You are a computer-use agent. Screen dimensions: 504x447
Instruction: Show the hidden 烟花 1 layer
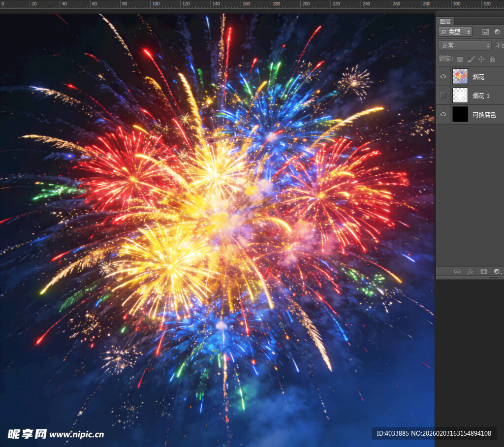coord(443,95)
